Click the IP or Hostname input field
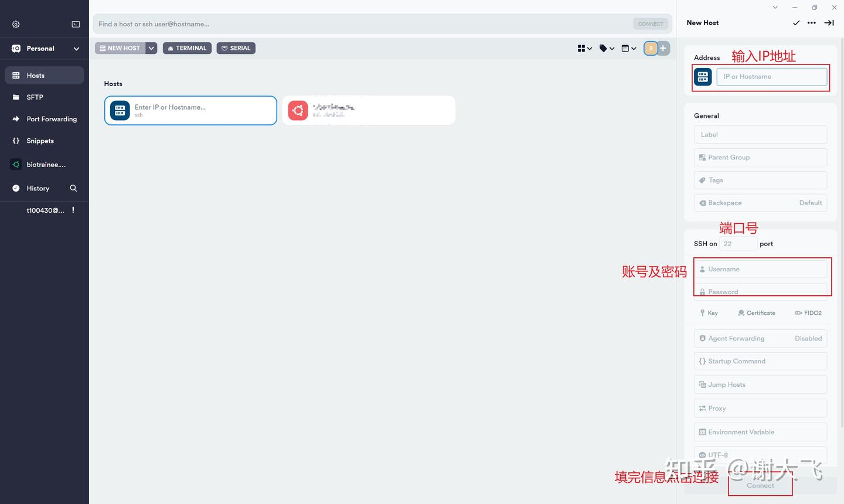This screenshot has width=844, height=504. (771, 77)
